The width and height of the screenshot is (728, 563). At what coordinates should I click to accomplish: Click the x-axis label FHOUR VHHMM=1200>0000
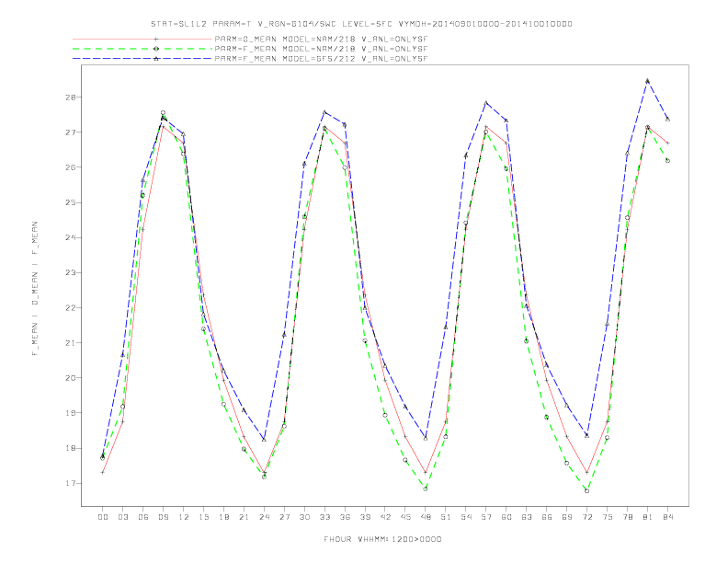(382, 539)
